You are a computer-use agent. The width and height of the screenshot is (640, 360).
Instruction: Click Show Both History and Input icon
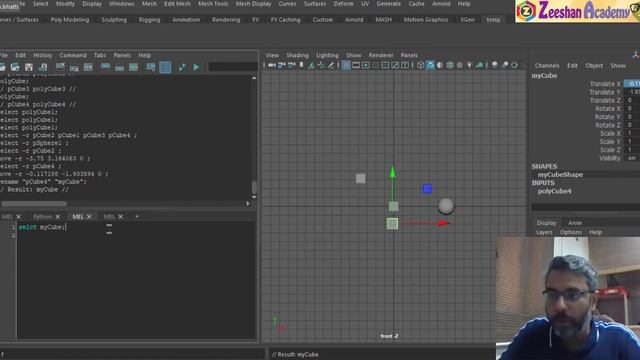133,67
